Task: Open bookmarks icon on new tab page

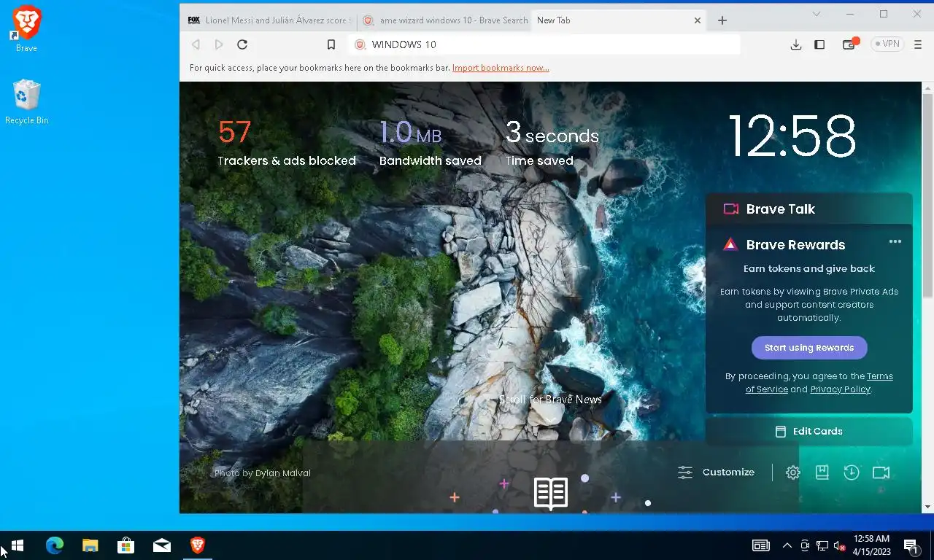Action: (x=822, y=472)
